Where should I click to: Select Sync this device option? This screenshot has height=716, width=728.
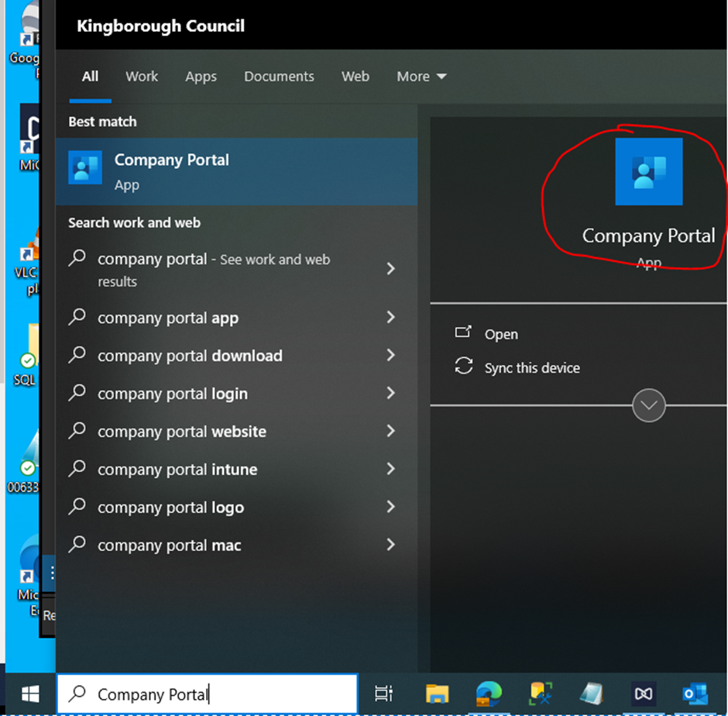point(532,368)
